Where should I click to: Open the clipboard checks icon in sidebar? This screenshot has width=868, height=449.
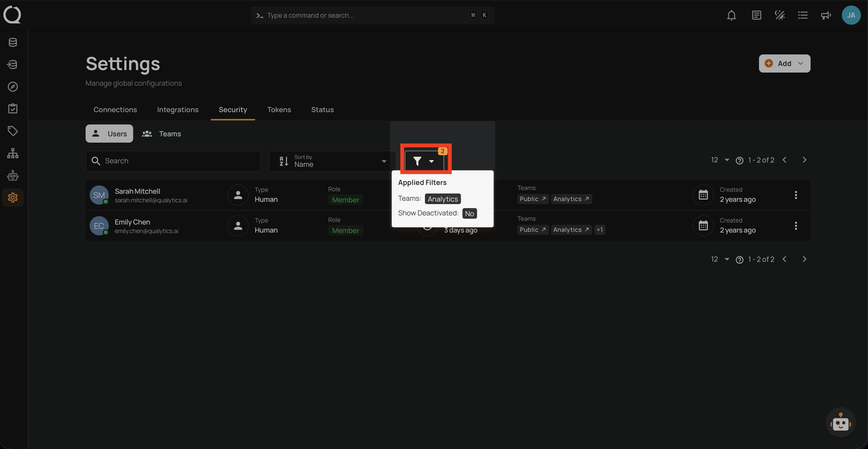point(13,109)
